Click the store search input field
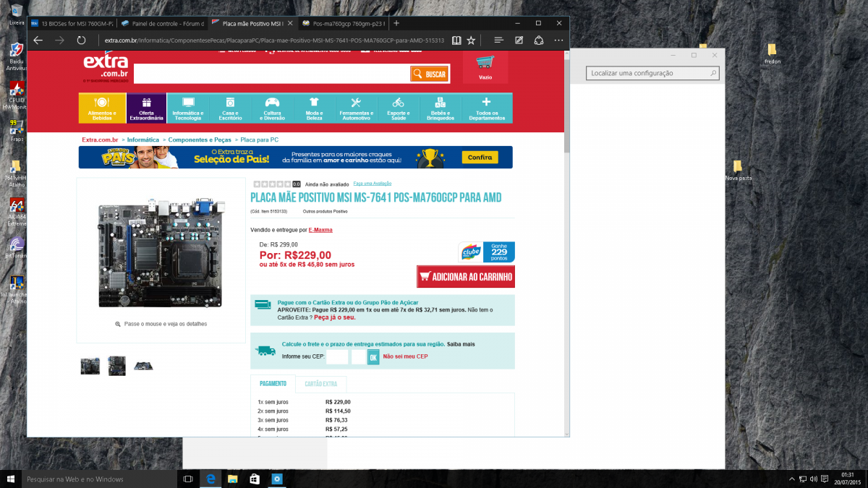Viewport: 868px width, 488px height. [x=272, y=74]
